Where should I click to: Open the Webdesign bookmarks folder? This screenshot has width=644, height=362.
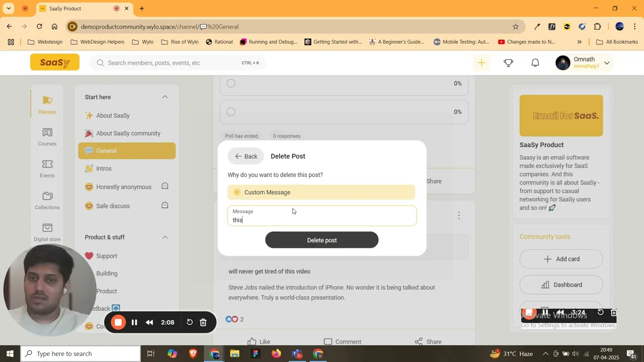point(45,42)
